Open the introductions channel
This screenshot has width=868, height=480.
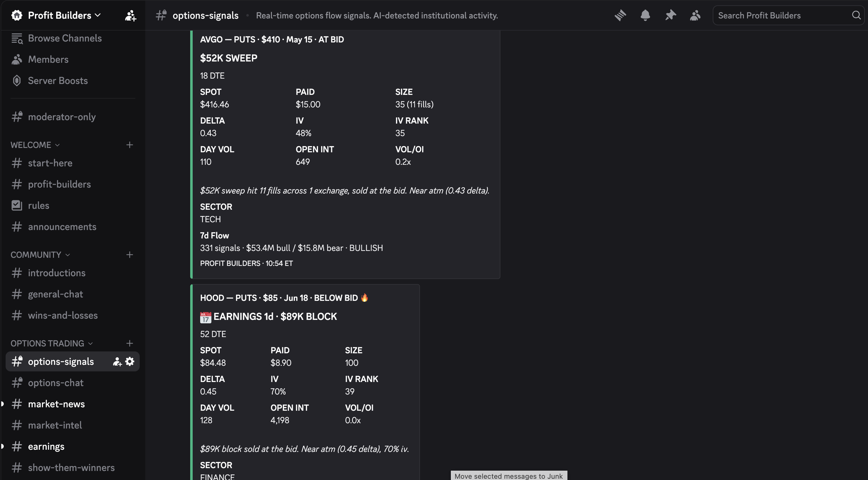[x=73, y=273]
